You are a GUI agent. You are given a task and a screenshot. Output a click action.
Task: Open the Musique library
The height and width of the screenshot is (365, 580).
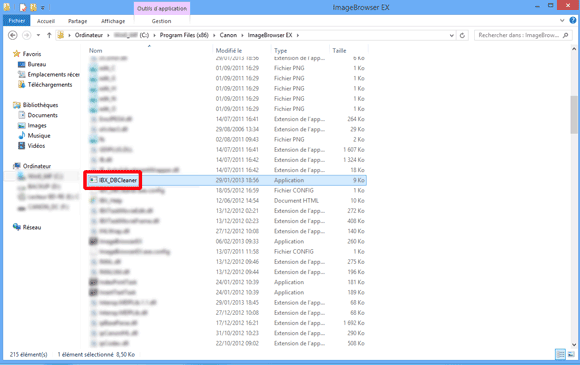point(39,136)
